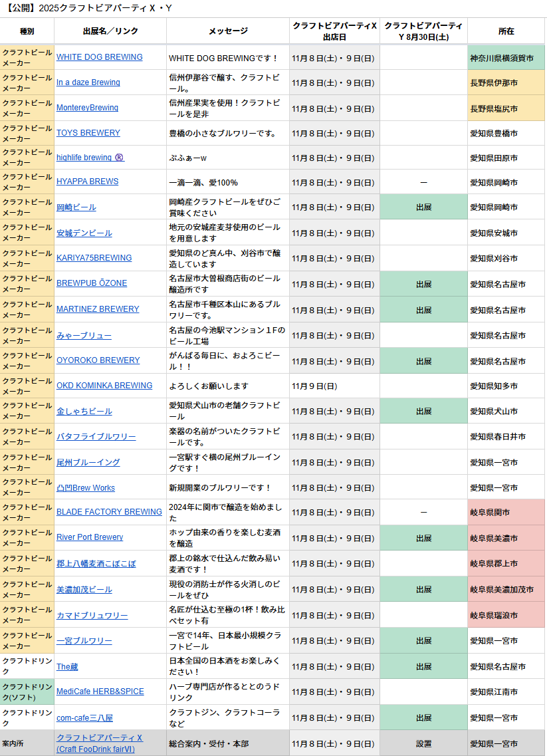Select the 岐阜県郡上市 location cell

tap(506, 564)
